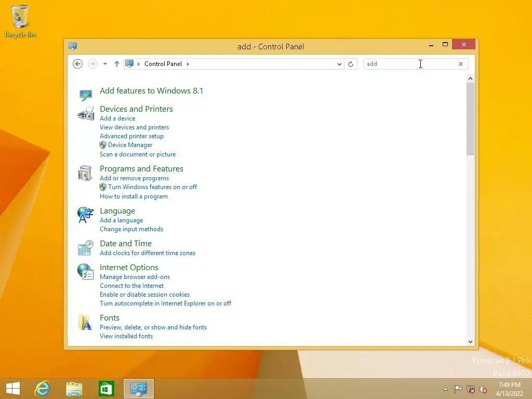Click the shield icon beside Device Manager
532x399 pixels.
point(103,145)
